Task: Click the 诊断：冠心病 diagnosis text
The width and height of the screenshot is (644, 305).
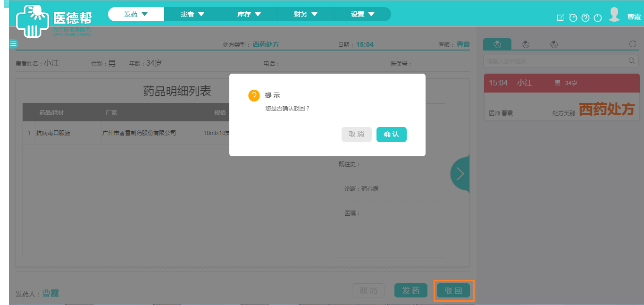Action: pos(361,189)
